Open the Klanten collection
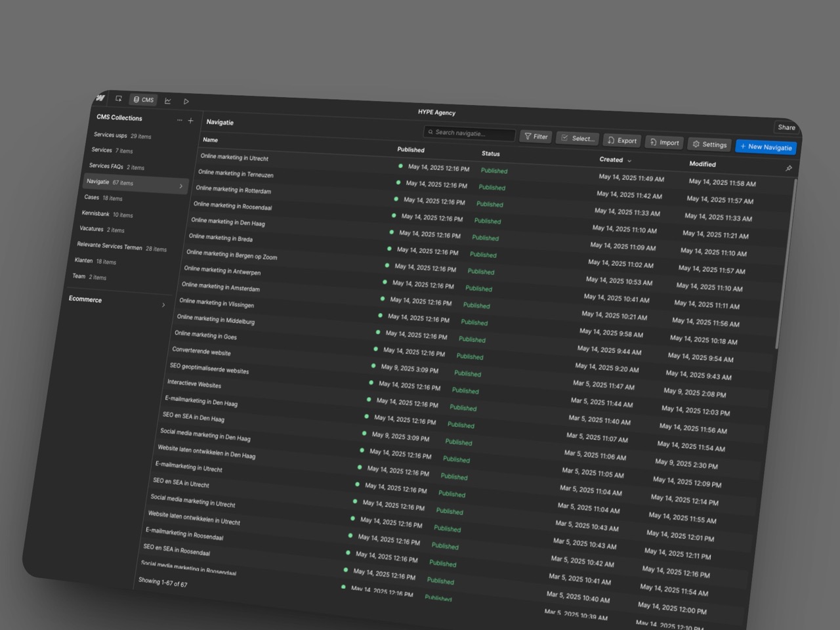The image size is (840, 630). click(95, 261)
